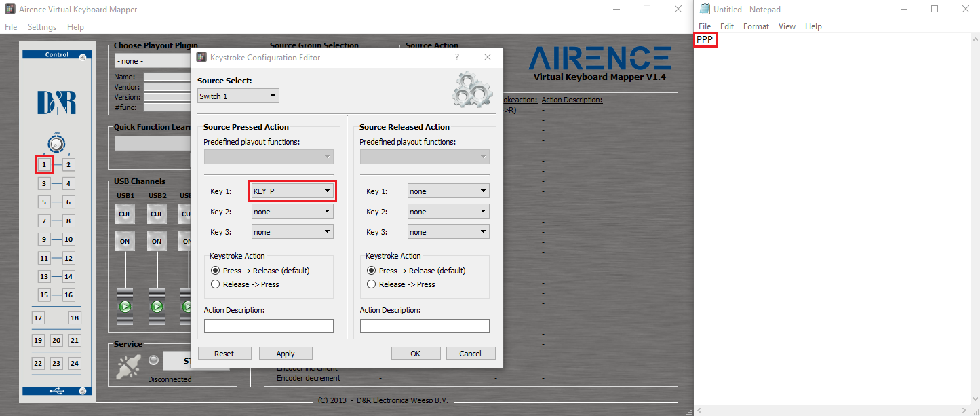
Task: Select Press -> Release under Source Released Action
Action: click(x=372, y=271)
